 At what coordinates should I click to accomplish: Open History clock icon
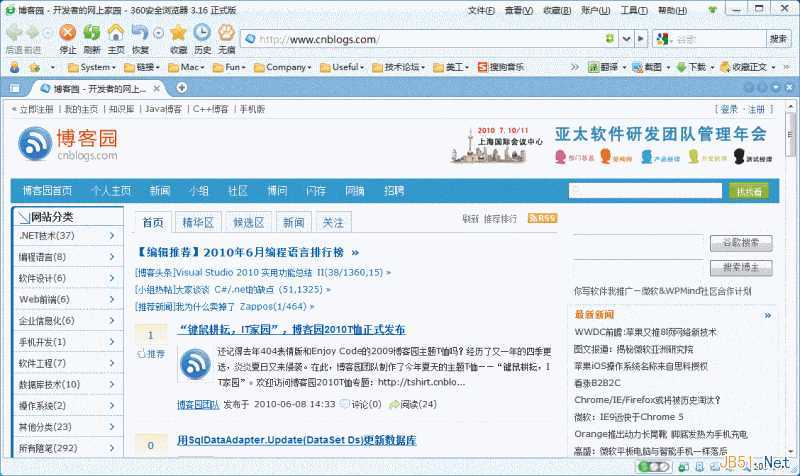[x=202, y=33]
